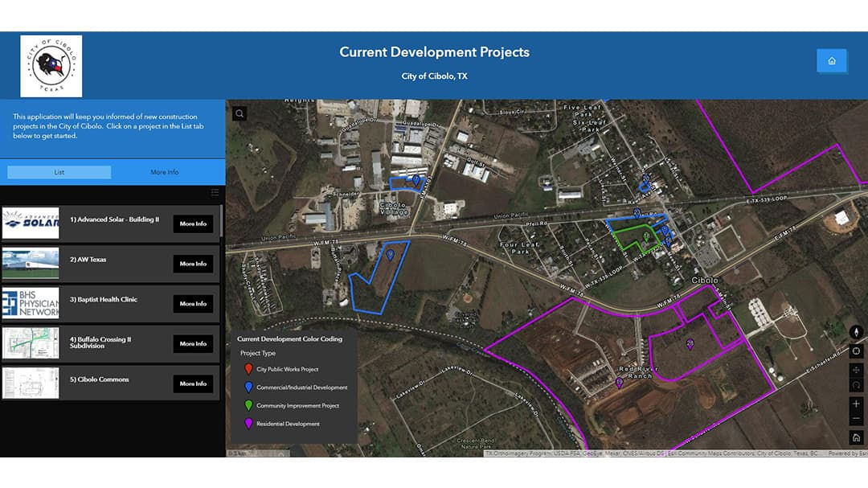
Task: Zoom out with the minus icon
Action: click(x=856, y=420)
